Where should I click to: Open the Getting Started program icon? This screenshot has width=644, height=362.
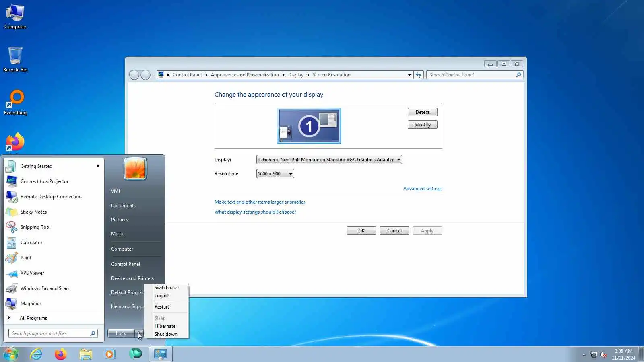pyautogui.click(x=11, y=166)
